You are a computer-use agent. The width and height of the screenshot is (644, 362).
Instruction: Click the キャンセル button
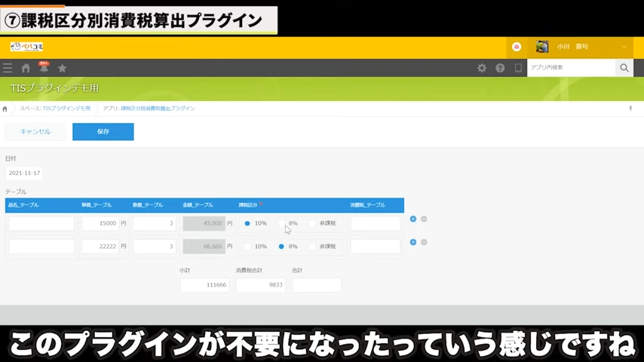35,131
